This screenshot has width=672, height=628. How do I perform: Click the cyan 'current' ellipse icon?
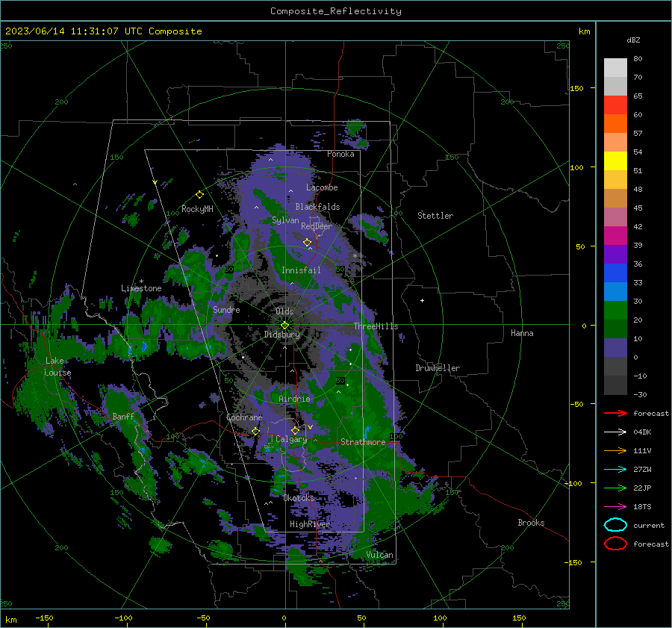pyautogui.click(x=615, y=525)
